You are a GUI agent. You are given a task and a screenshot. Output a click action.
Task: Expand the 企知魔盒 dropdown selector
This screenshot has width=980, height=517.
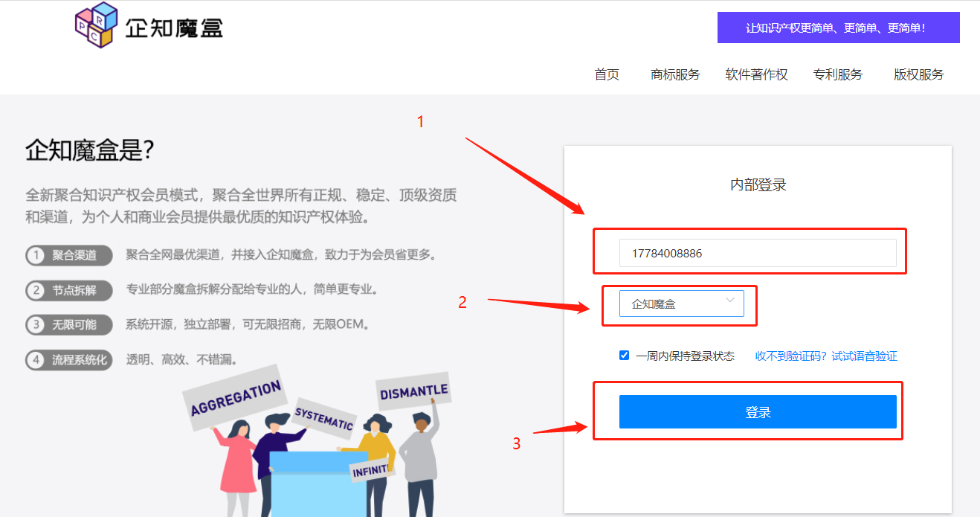(x=682, y=304)
